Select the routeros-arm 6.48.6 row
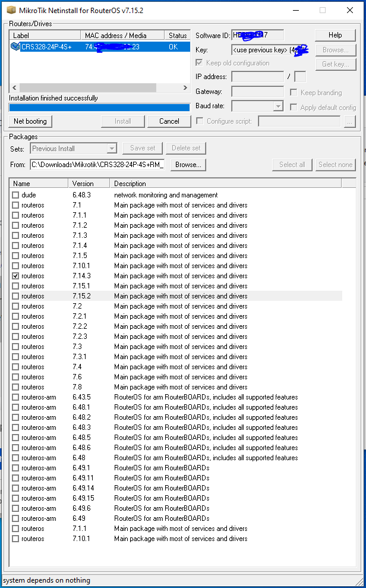The width and height of the screenshot is (366, 588). click(175, 448)
